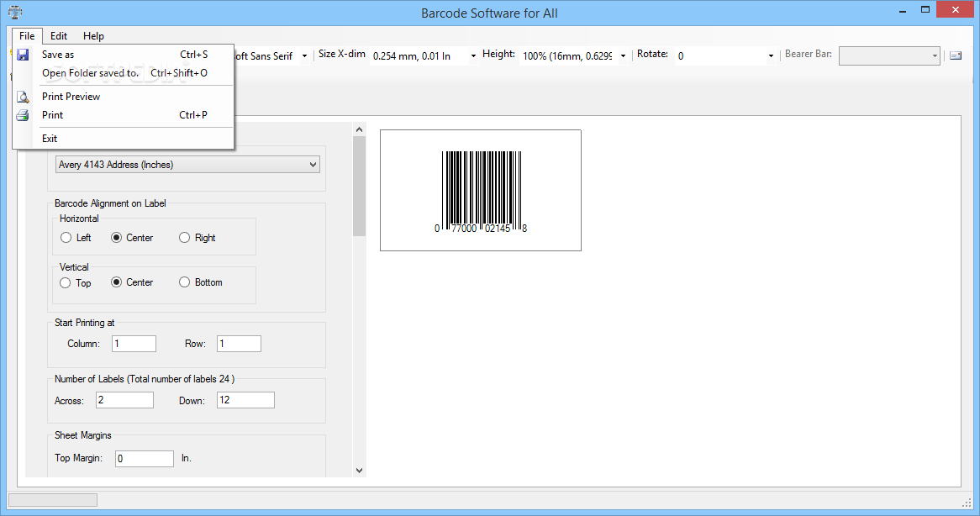980x516 pixels.
Task: Expand the Height dropdown
Action: [623, 56]
